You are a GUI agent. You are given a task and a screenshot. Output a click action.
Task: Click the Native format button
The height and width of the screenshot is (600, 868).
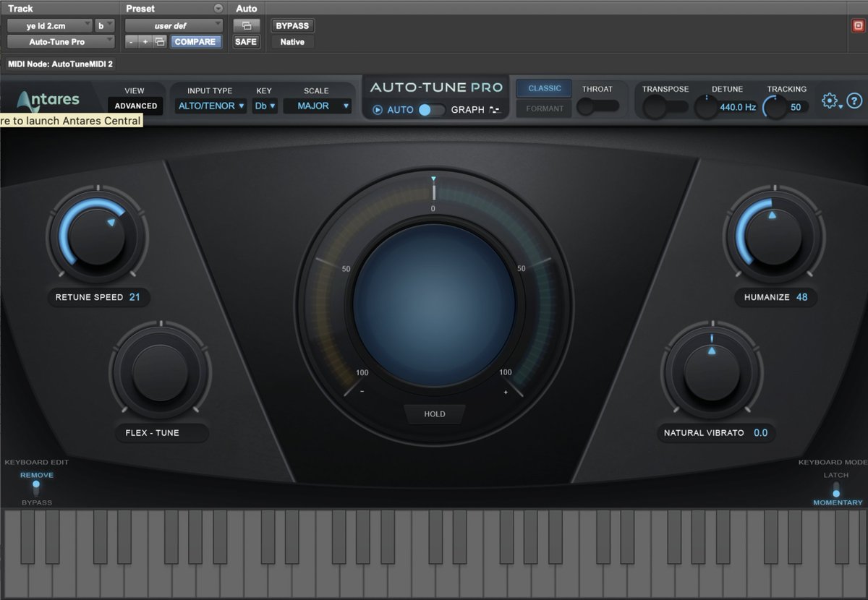[x=292, y=42]
